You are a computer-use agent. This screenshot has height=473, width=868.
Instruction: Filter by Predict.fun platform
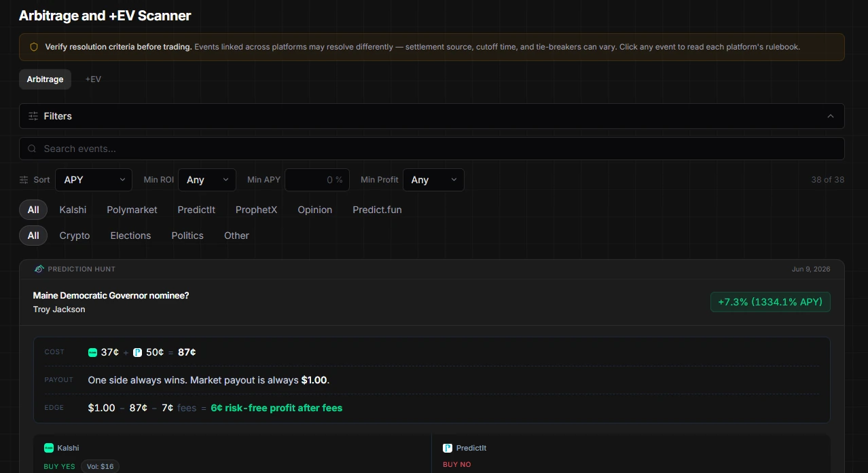pyautogui.click(x=377, y=210)
